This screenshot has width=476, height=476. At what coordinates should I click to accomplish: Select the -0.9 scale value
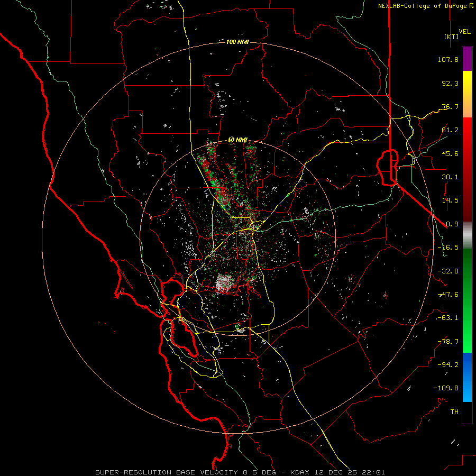click(x=450, y=224)
